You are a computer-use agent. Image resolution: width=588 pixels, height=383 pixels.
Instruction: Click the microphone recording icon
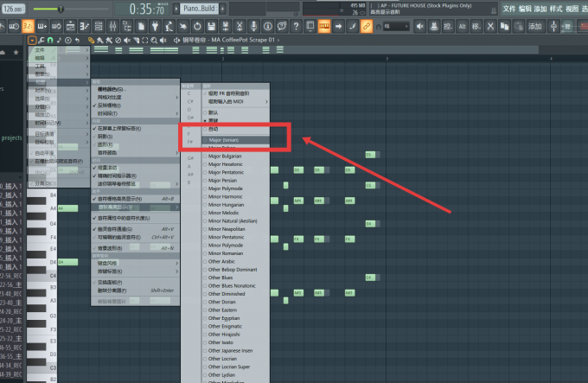[254, 26]
